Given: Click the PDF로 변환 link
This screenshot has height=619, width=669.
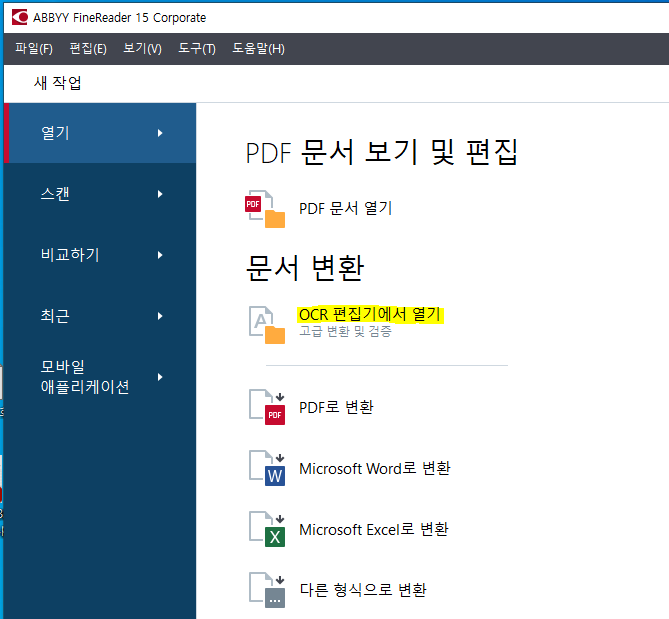Looking at the screenshot, I should [336, 407].
